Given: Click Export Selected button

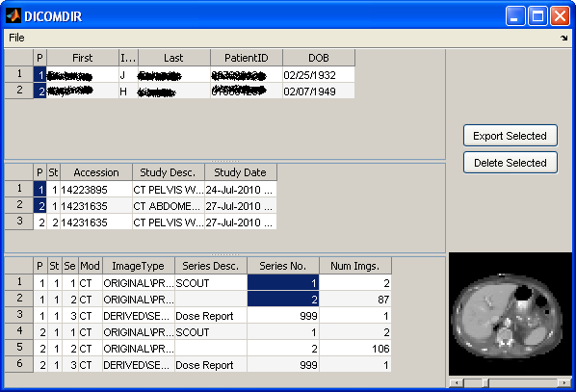Looking at the screenshot, I should coord(511,136).
